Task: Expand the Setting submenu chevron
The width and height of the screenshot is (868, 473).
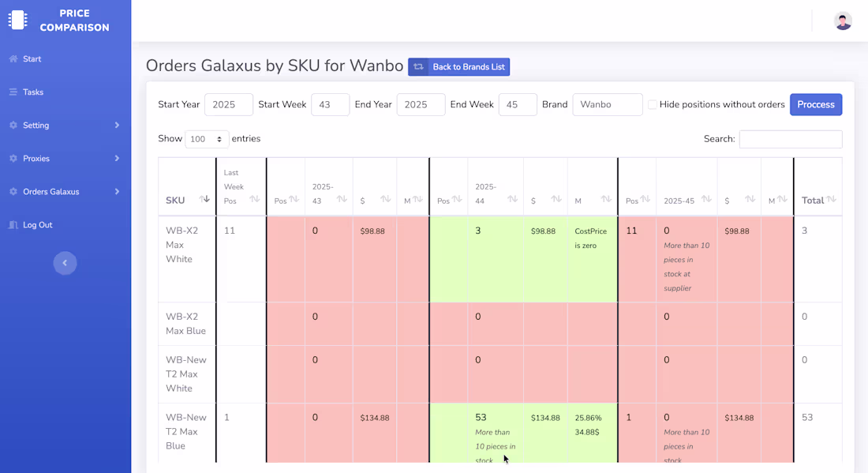Action: [117, 126]
